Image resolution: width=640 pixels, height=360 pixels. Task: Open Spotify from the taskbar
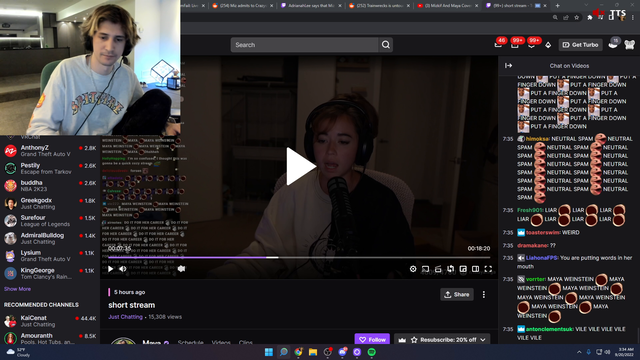[371, 352]
